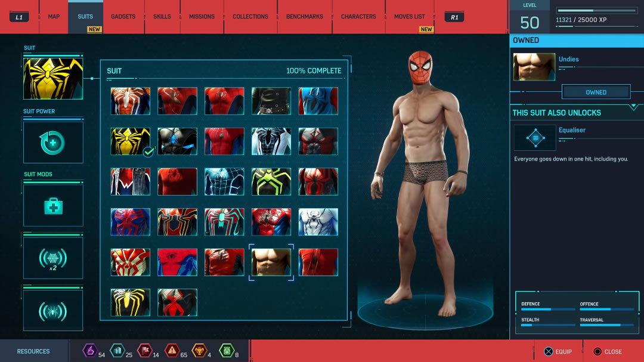Click the CLOSE button
This screenshot has width=644, height=362.
coord(608,352)
